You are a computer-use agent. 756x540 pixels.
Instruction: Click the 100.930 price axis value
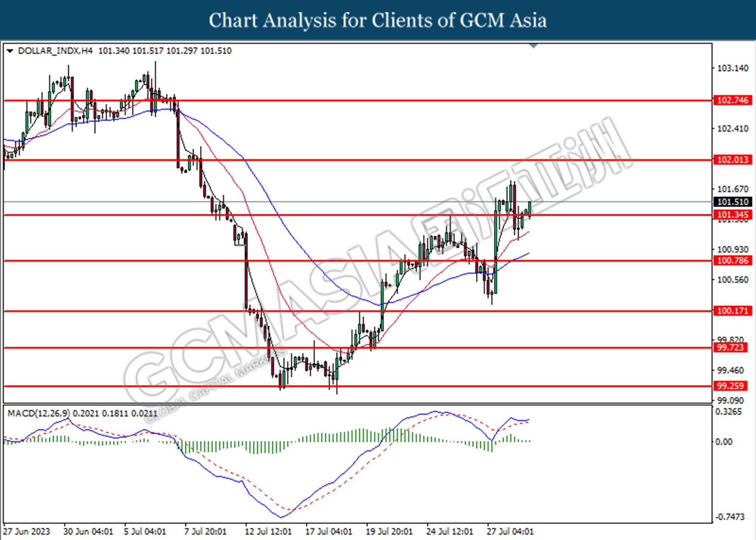coord(733,249)
